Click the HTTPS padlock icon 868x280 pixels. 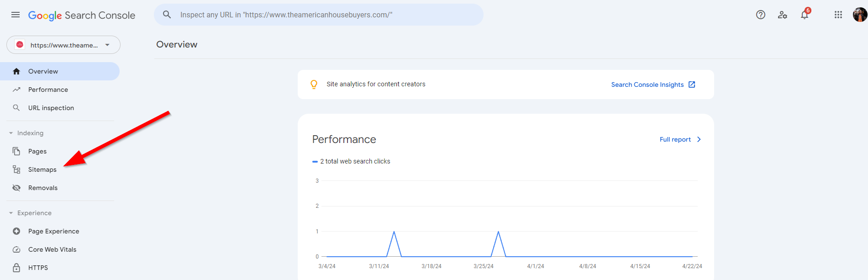[x=16, y=268]
